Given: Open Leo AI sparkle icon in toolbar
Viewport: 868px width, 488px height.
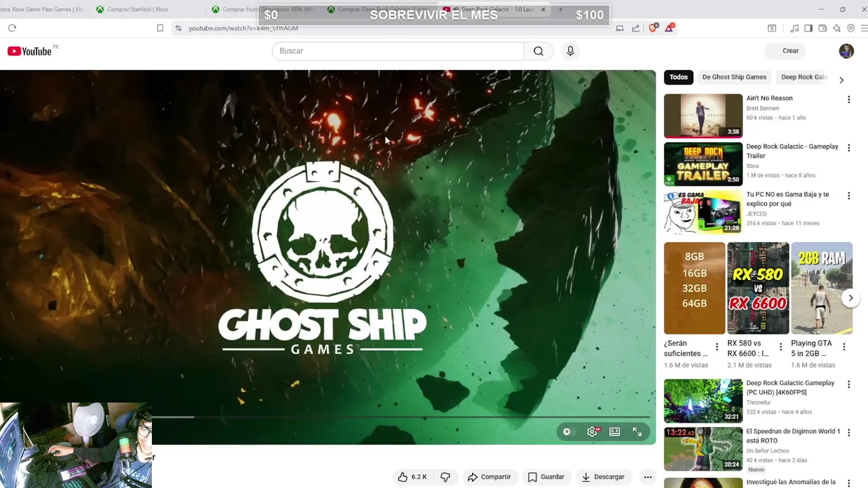Looking at the screenshot, I should click(x=837, y=28).
